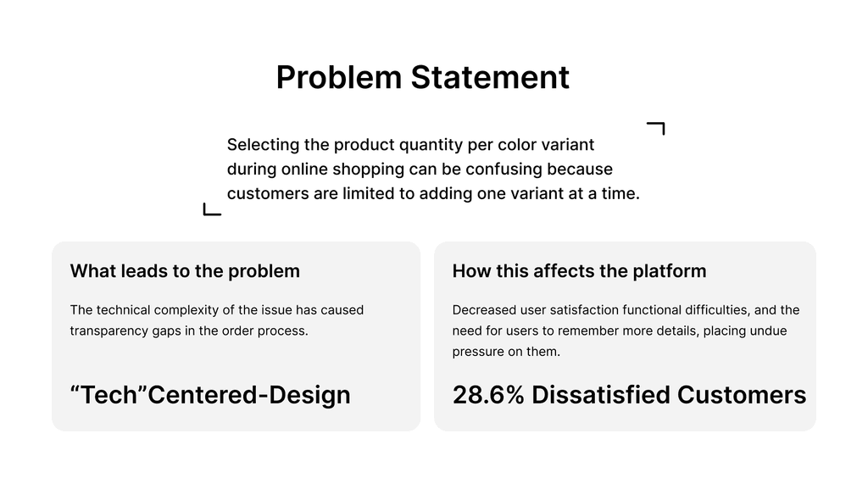This screenshot has height=489, width=868.
Task: Click the word 'Statement' in the title
Action: click(x=490, y=77)
